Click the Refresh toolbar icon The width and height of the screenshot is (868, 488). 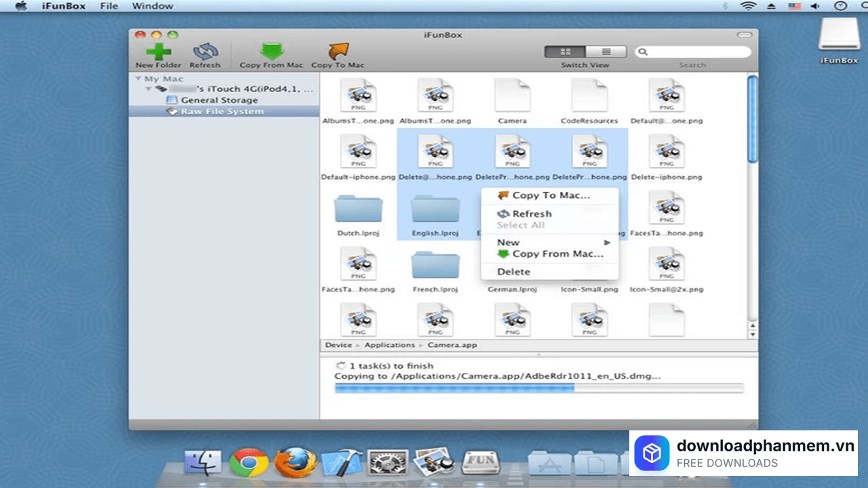point(205,52)
